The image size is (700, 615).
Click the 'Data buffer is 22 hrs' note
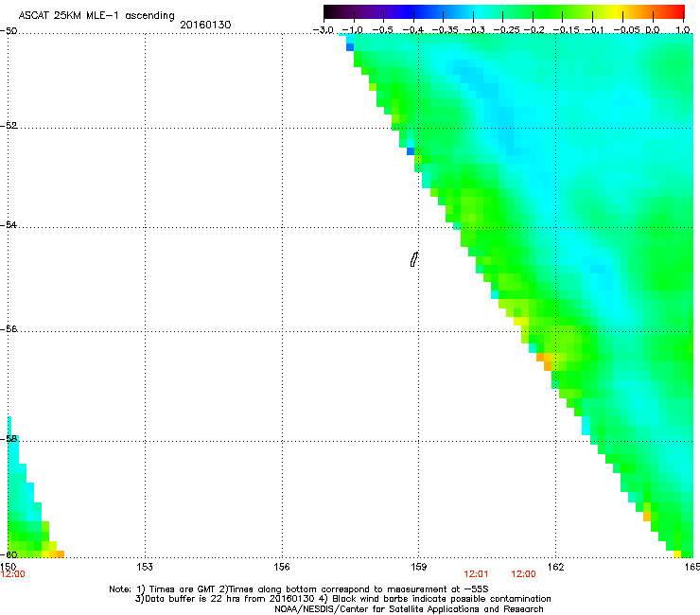click(224, 599)
